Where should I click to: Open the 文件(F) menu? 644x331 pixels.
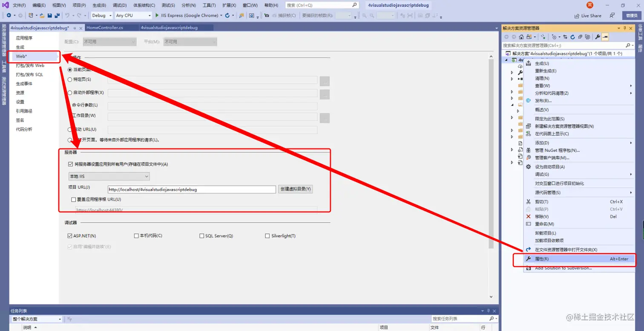click(x=19, y=5)
